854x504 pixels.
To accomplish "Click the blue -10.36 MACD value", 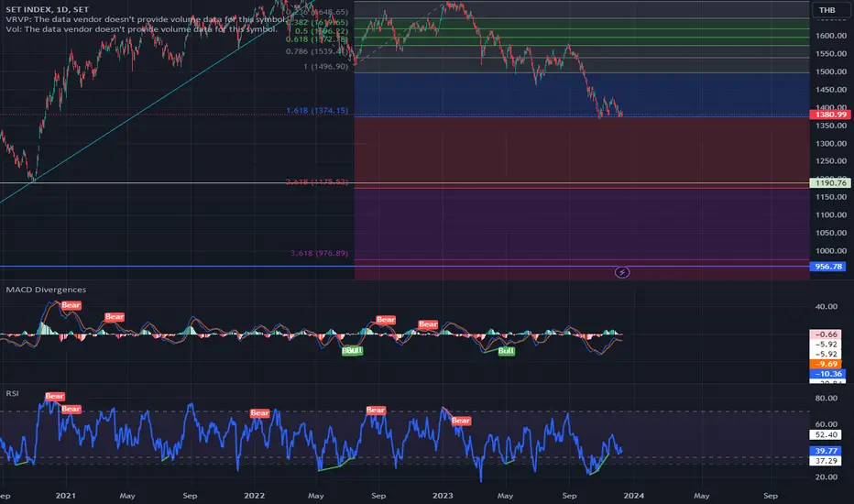I will pos(827,374).
